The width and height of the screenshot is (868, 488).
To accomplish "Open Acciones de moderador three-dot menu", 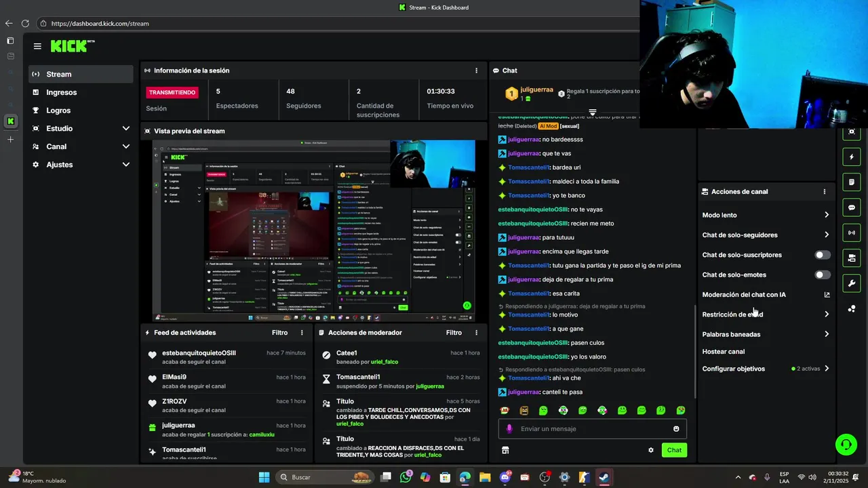I will tap(476, 333).
